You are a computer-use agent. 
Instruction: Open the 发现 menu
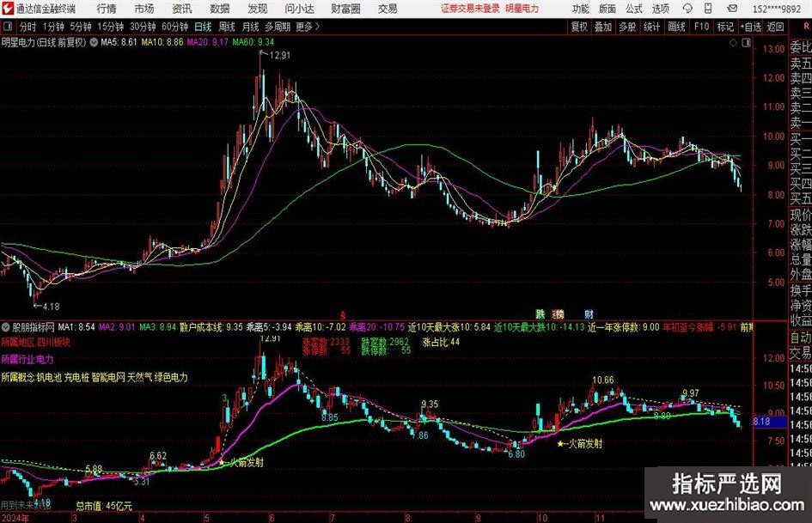coord(258,9)
